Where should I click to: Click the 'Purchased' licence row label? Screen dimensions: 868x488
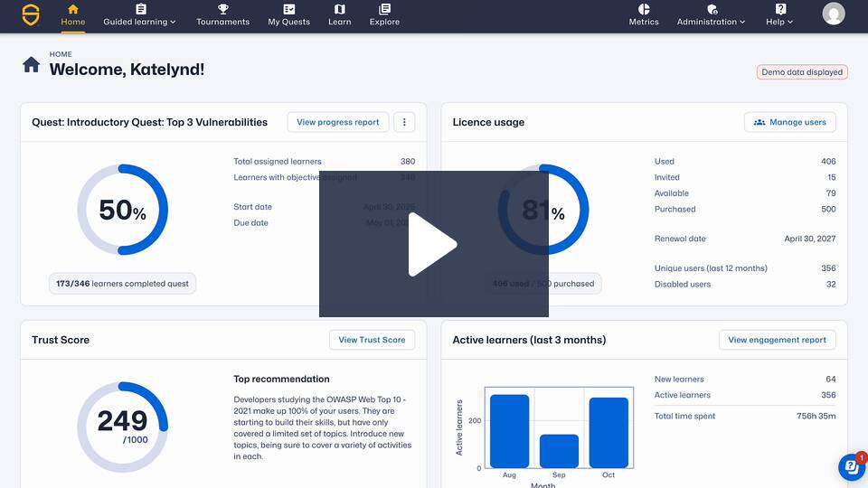coord(675,209)
